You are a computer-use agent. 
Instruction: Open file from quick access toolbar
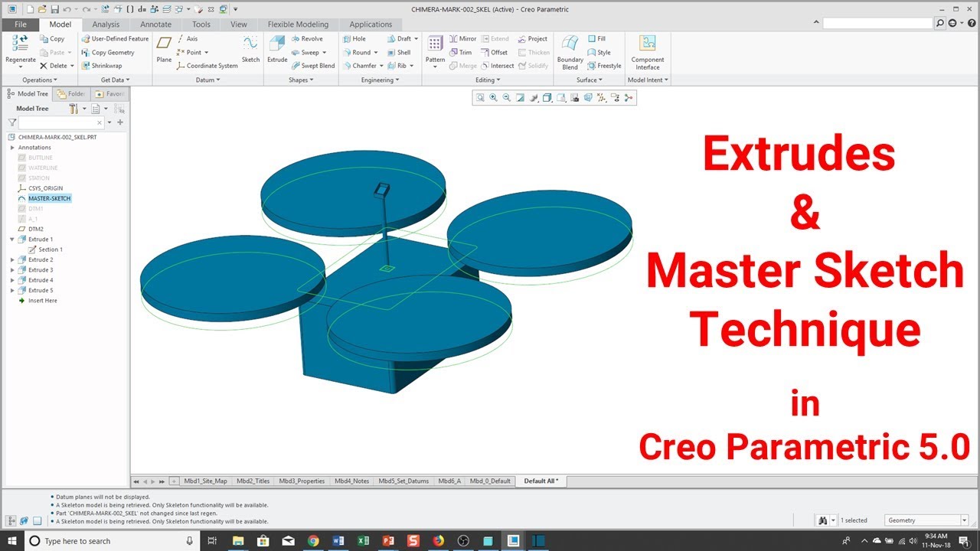click(x=41, y=9)
